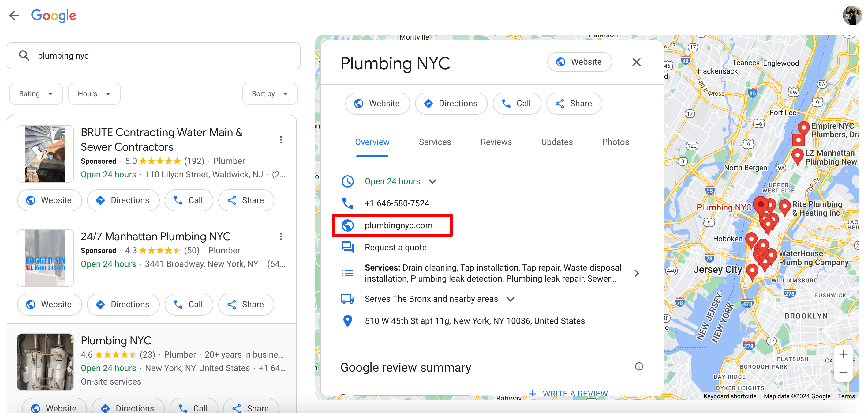Share the 24/7 Manhattan Plumbing NYC listing

coord(246,304)
